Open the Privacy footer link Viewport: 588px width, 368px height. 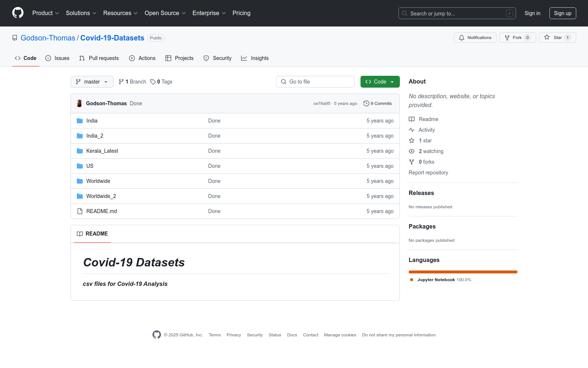tap(234, 335)
